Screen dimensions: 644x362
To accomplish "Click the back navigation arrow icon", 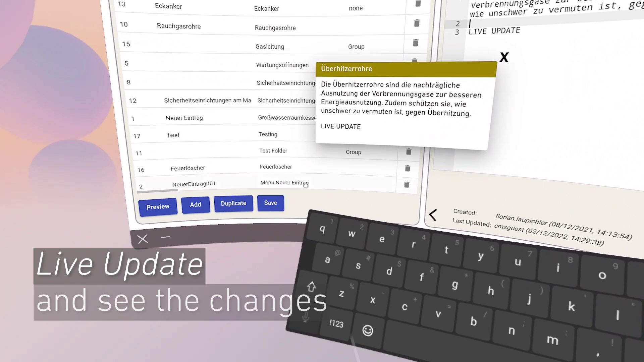I will pos(433,215).
